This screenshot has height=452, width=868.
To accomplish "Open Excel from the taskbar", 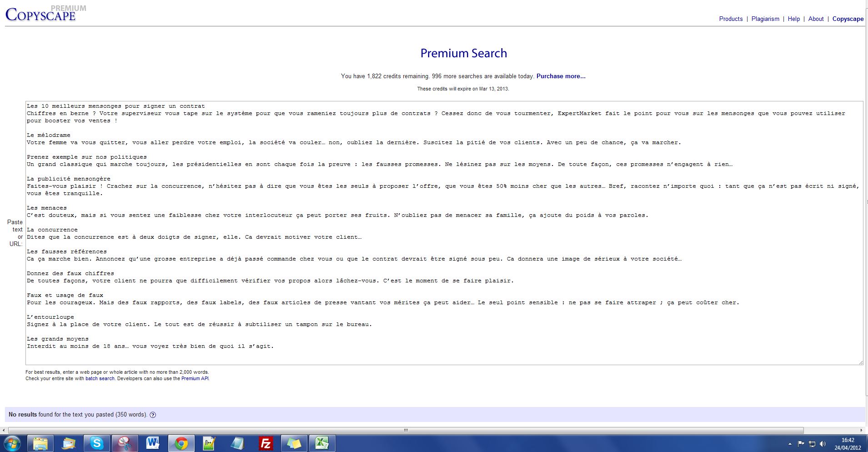I will coord(322,443).
